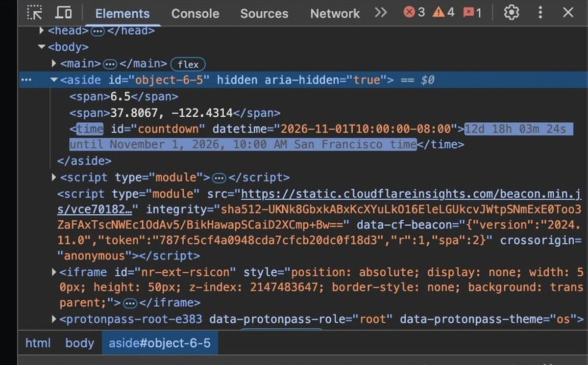Click the ellipsis inside the head tag

97,31
